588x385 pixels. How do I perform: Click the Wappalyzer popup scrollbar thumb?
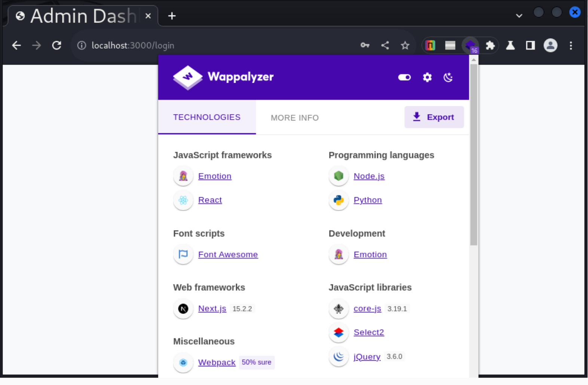coord(474,153)
